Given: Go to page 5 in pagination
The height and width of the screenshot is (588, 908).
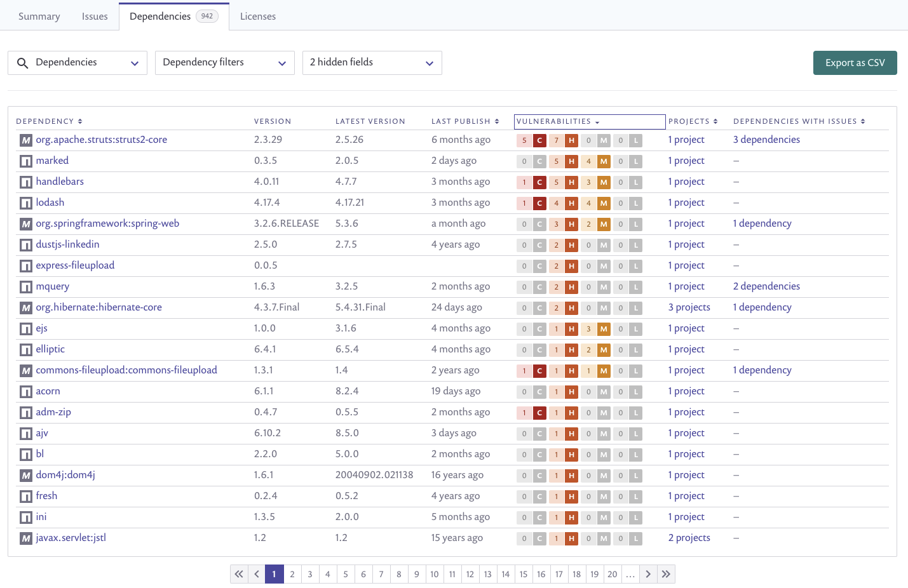Looking at the screenshot, I should (346, 574).
